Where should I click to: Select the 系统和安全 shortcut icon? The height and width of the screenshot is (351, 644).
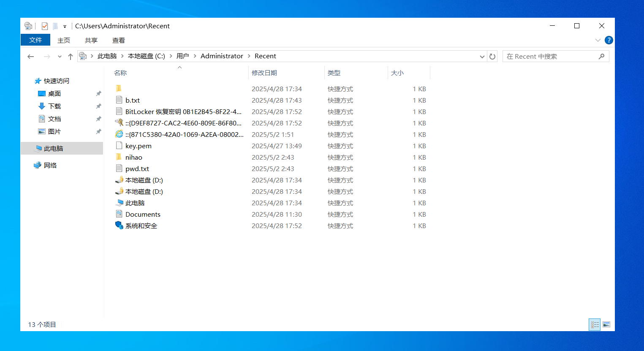(119, 226)
